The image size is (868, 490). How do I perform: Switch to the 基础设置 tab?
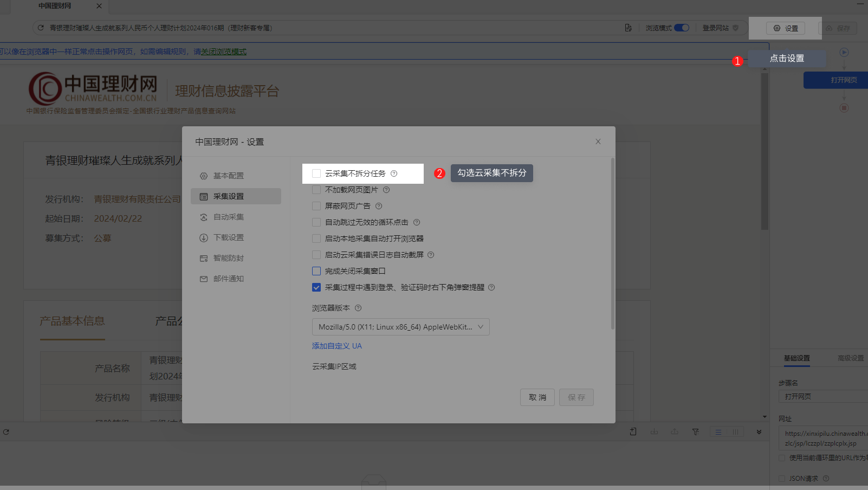(x=796, y=358)
